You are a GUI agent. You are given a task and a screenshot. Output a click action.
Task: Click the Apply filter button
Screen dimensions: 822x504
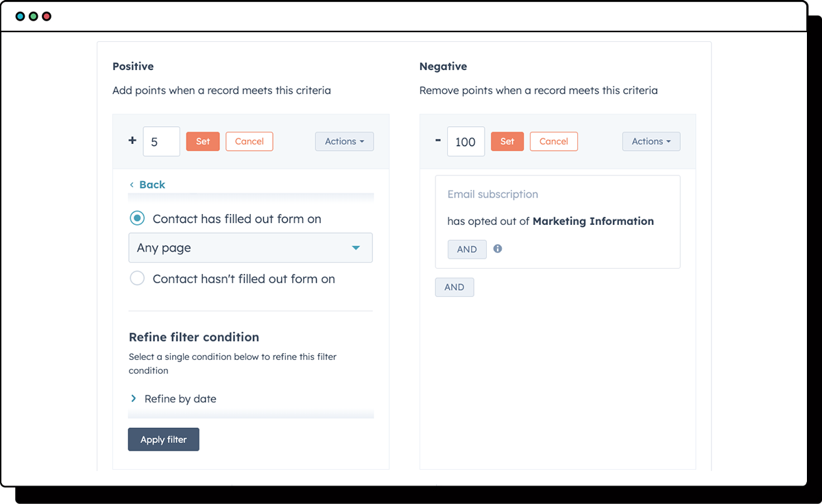pyautogui.click(x=163, y=439)
